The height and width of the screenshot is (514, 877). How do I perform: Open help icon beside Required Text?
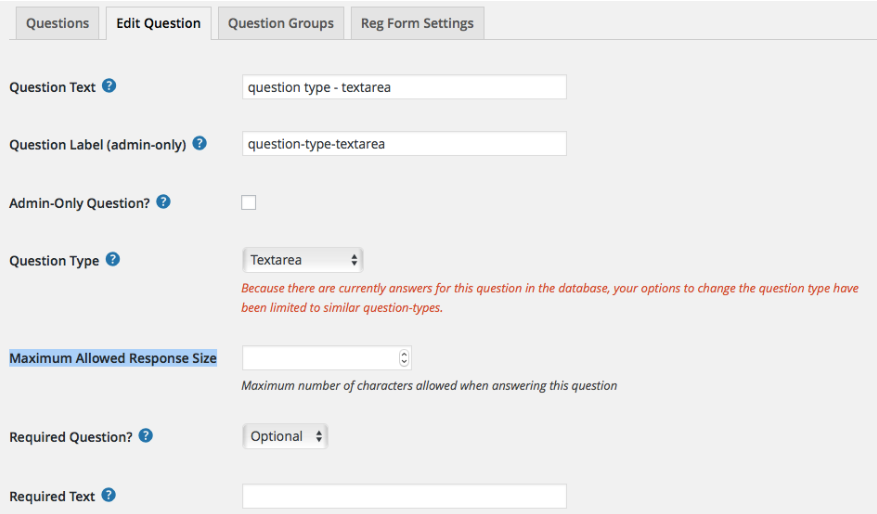109,495
